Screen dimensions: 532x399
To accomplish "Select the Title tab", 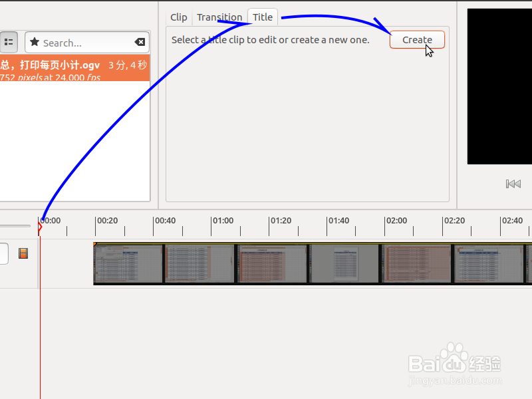I will point(263,17).
